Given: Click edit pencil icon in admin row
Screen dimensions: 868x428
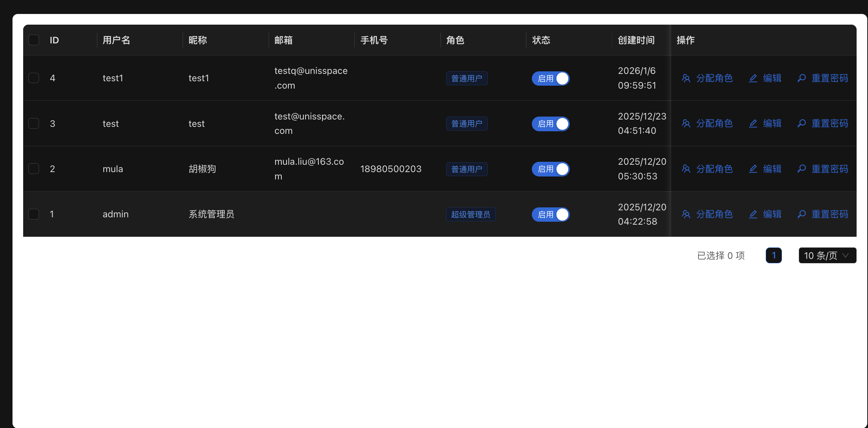Looking at the screenshot, I should click(753, 214).
